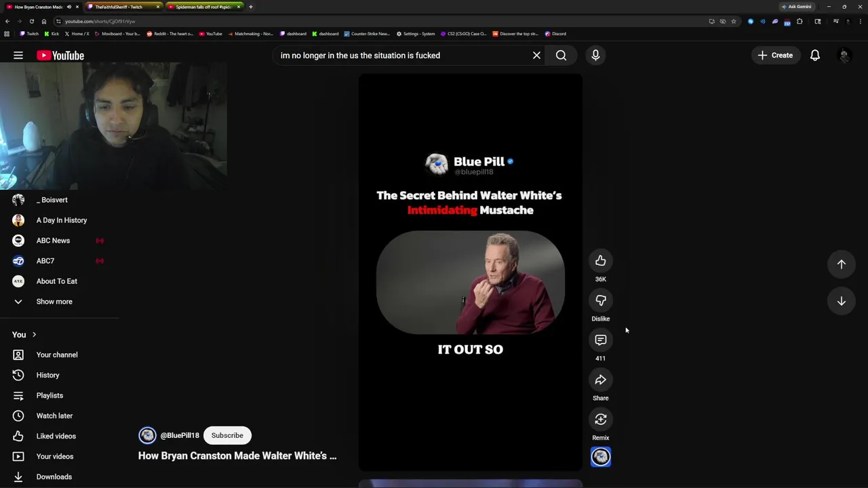Image resolution: width=868 pixels, height=488 pixels.
Task: Close the Spiderman falls off roof tab
Action: click(x=239, y=7)
